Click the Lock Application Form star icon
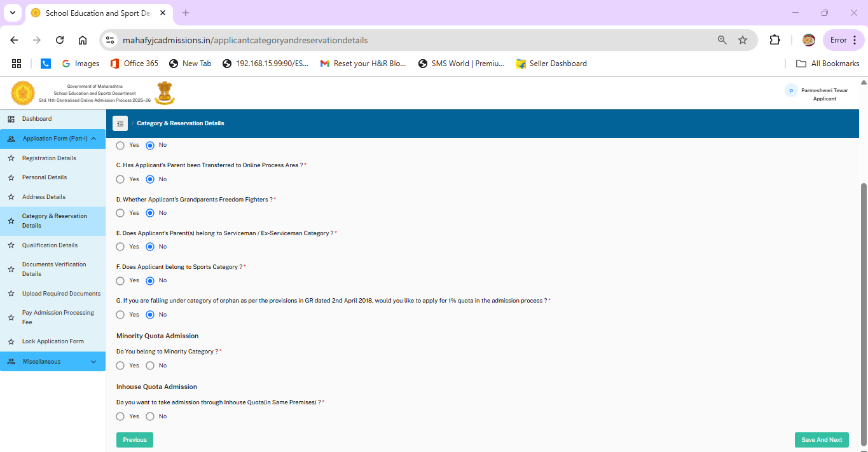Image resolution: width=868 pixels, height=452 pixels. [x=11, y=341]
